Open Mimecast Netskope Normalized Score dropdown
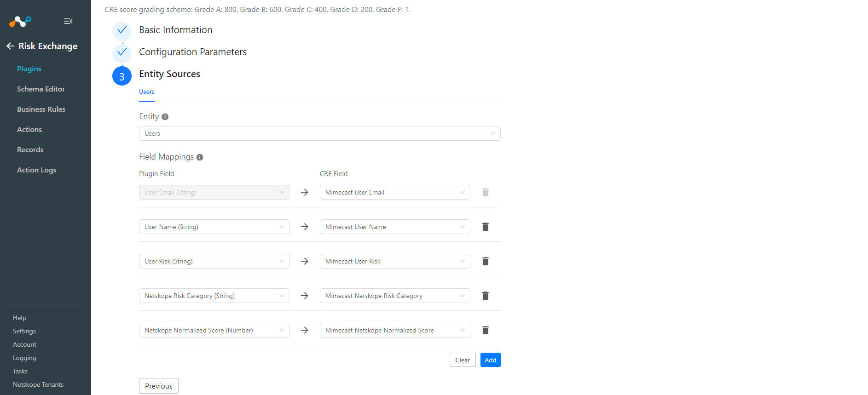This screenshot has height=395, width=868. pyautogui.click(x=395, y=330)
